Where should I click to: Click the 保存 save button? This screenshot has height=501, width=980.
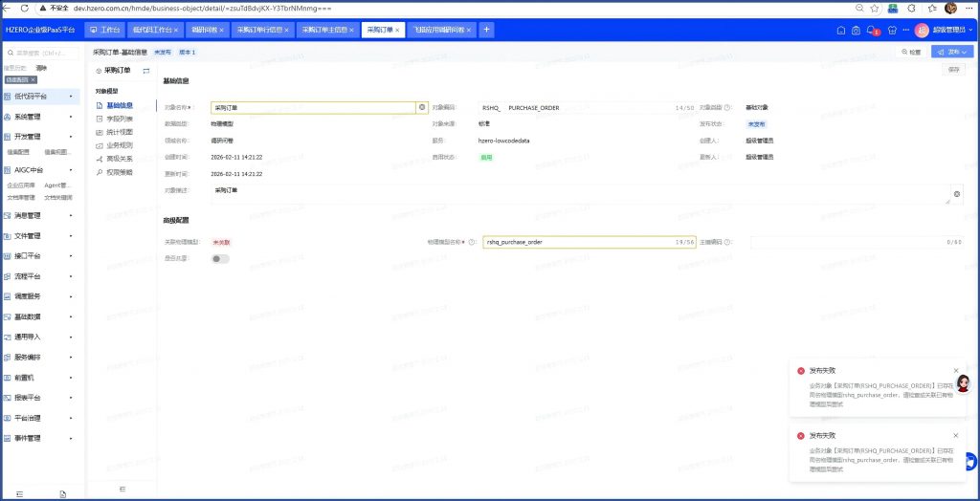click(x=953, y=70)
